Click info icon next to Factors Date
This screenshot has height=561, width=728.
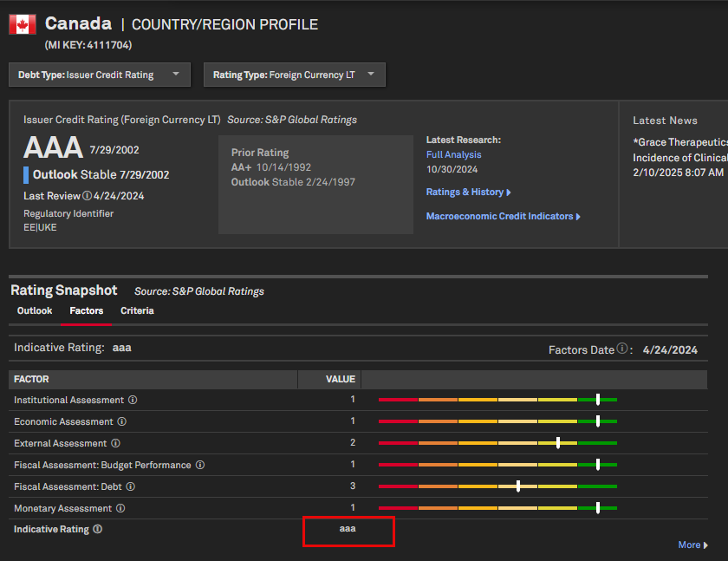pyautogui.click(x=622, y=349)
